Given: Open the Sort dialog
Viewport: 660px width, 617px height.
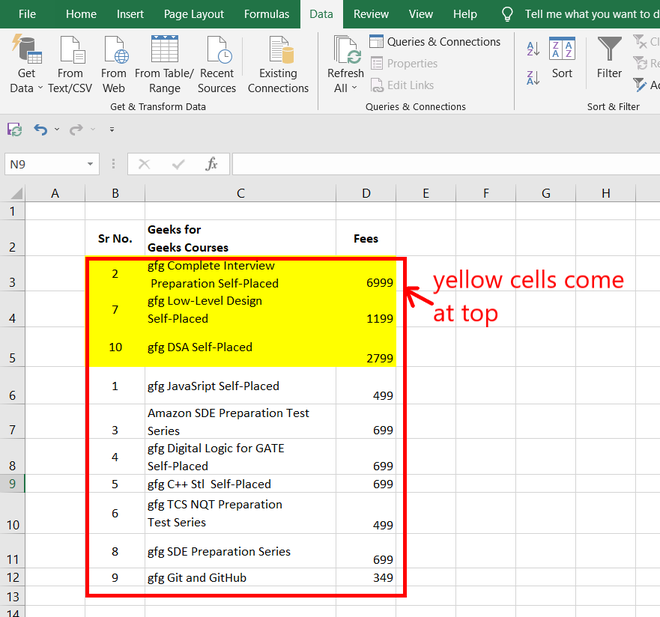Looking at the screenshot, I should click(x=562, y=59).
